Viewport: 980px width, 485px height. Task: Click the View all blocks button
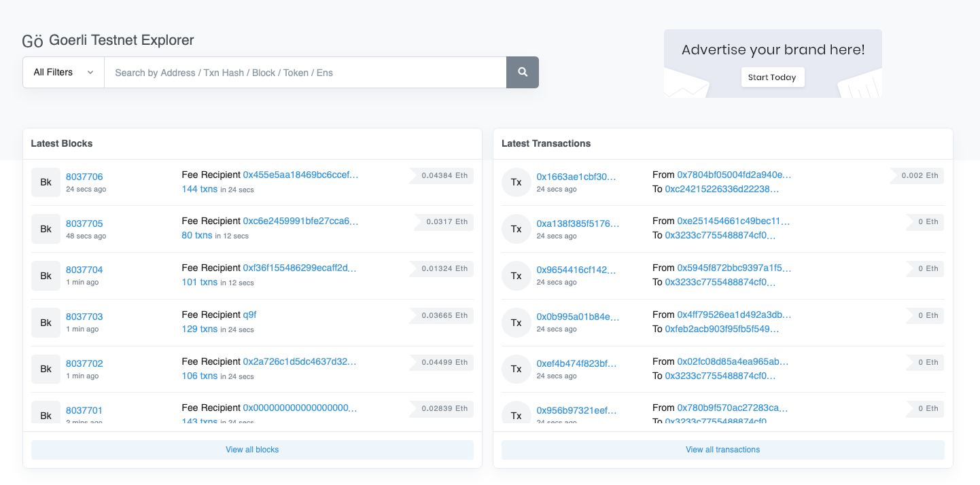point(252,450)
